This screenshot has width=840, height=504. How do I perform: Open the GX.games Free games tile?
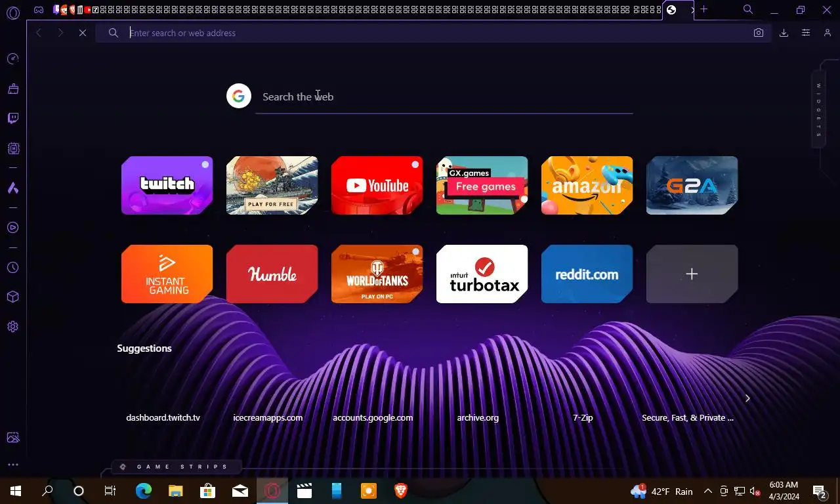[482, 185]
